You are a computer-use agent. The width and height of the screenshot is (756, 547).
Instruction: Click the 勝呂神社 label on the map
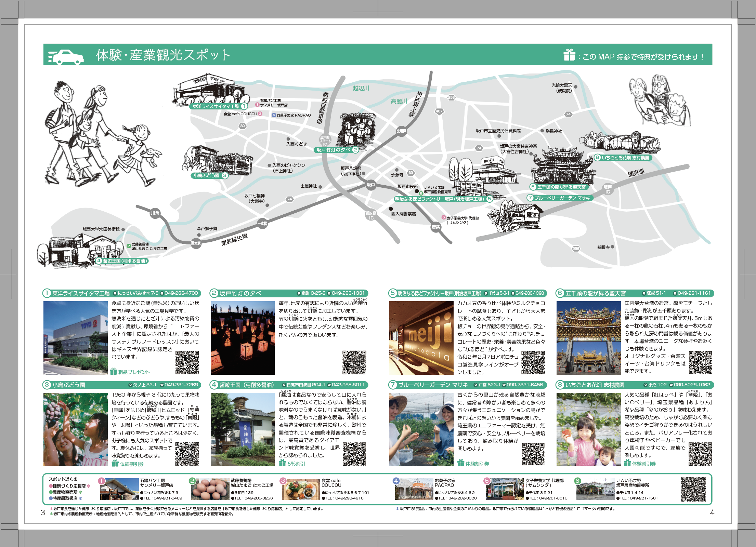pos(553,131)
